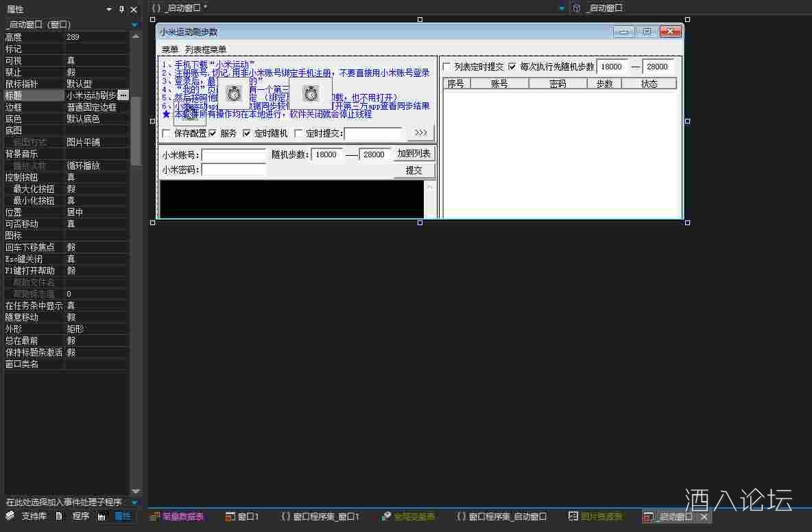Select the 外形 矩形 property row
The height and width of the screenshot is (532, 812).
(66, 329)
